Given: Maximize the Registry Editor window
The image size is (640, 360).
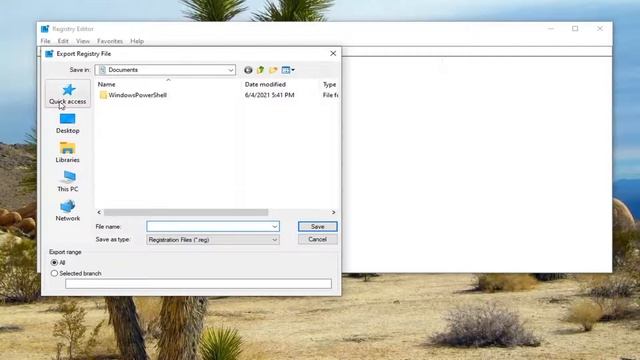Looking at the screenshot, I should 575,29.
